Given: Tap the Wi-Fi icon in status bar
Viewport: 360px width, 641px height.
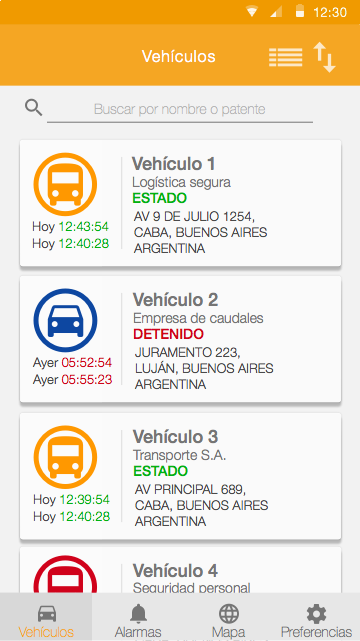Looking at the screenshot, I should 252,12.
